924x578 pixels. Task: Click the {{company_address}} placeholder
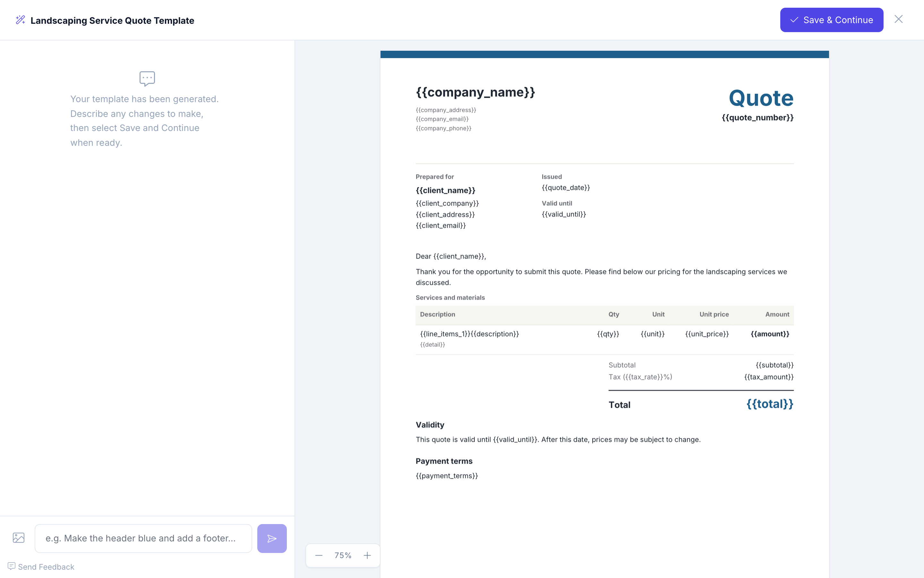(x=446, y=110)
